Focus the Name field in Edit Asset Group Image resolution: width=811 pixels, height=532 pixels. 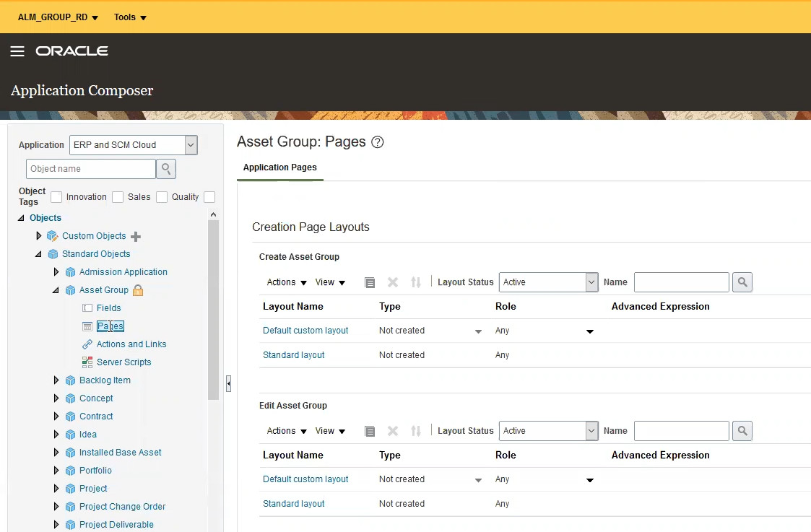click(682, 431)
